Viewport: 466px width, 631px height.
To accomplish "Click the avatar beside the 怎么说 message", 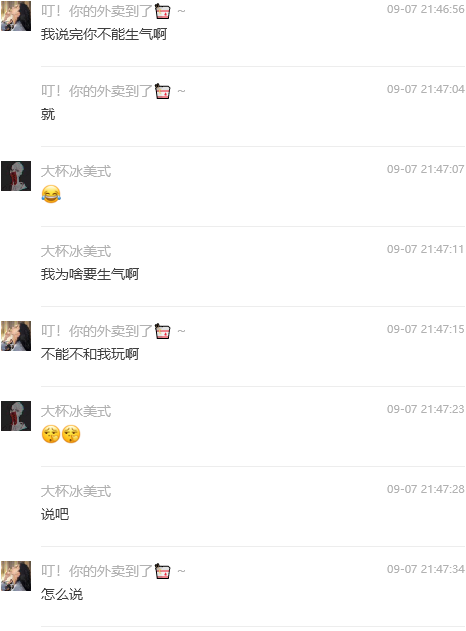I will (x=16, y=576).
